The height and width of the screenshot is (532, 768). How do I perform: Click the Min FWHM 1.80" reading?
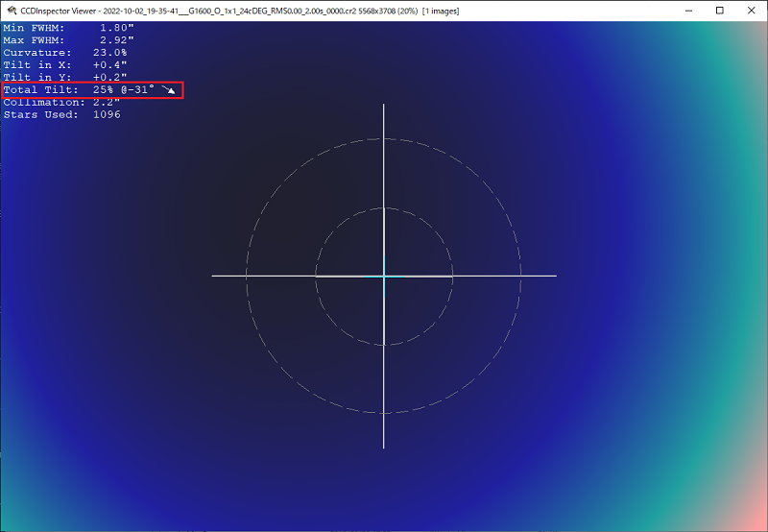pos(68,28)
